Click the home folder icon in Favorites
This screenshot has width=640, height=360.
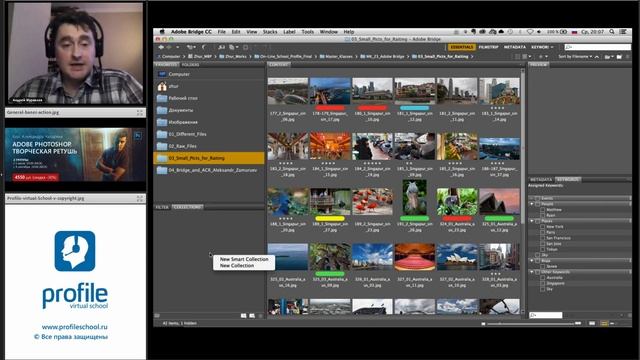(x=162, y=86)
